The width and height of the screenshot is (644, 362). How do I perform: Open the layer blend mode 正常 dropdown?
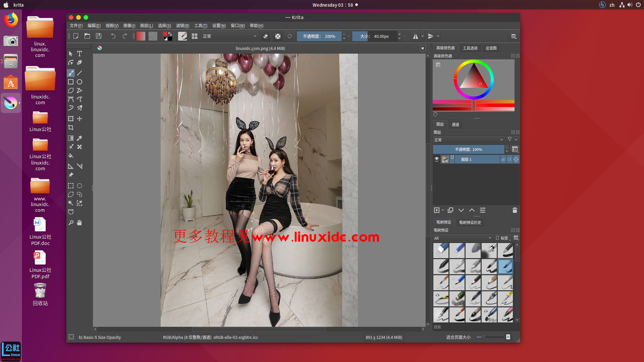[x=469, y=140]
